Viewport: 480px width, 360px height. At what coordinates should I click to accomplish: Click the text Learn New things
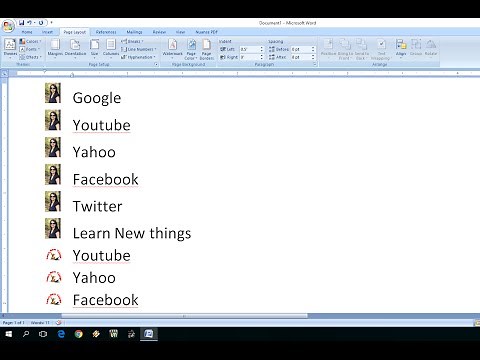tap(132, 233)
